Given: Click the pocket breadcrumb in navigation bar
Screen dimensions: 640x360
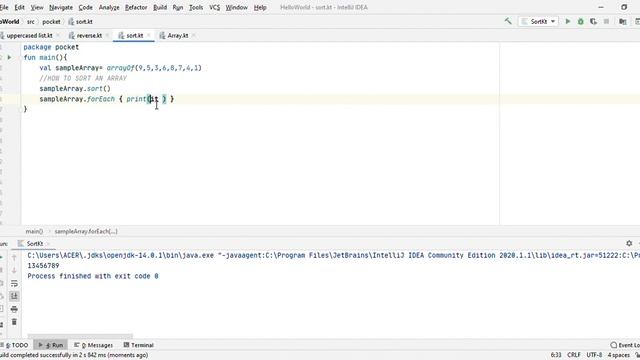Looking at the screenshot, I should pos(51,22).
